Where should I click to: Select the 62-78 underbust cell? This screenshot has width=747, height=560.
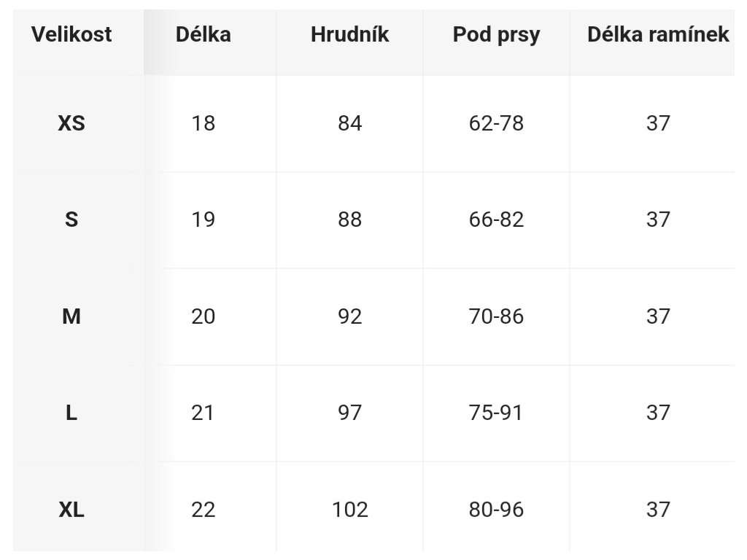point(496,123)
